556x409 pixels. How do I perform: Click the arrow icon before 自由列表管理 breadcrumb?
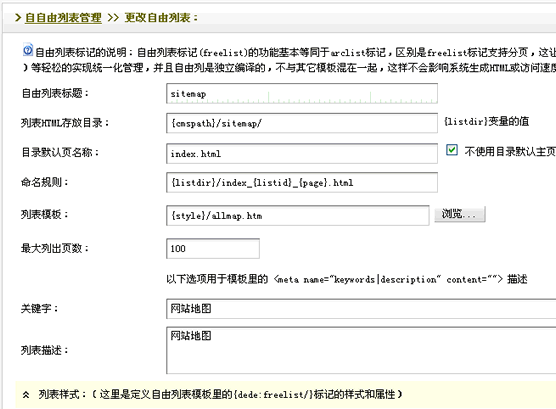click(18, 17)
